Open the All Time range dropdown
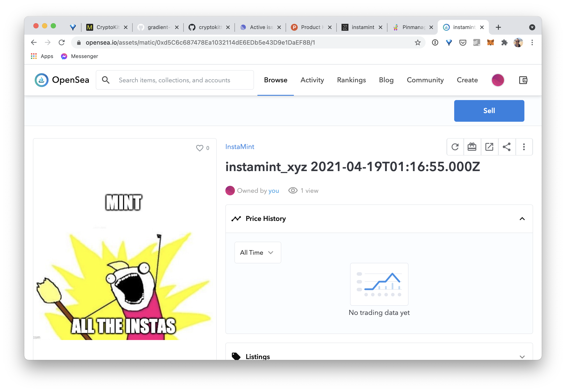Viewport: 566px width, 392px height. pos(257,253)
